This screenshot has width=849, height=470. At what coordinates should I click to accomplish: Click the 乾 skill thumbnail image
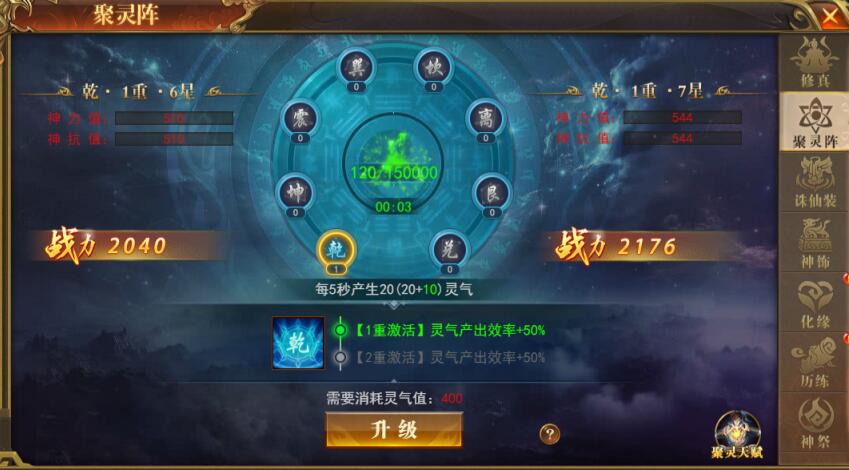298,343
